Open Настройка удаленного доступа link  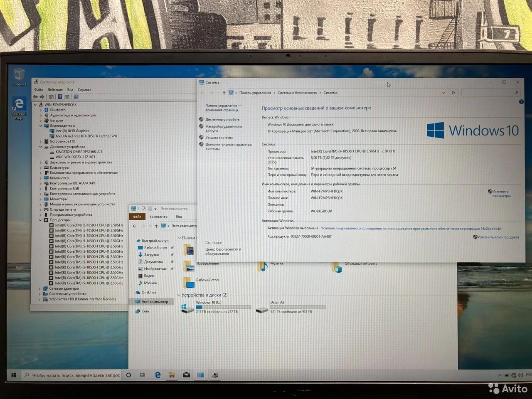pos(224,128)
